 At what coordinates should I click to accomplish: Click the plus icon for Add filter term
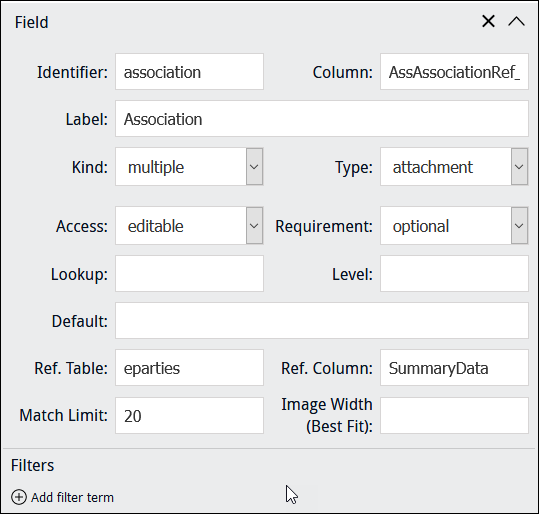click(x=19, y=497)
